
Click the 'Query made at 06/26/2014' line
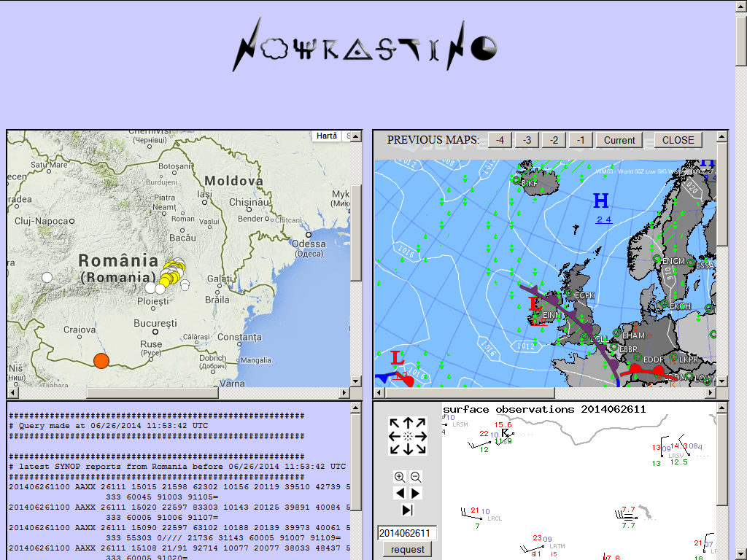(x=109, y=426)
